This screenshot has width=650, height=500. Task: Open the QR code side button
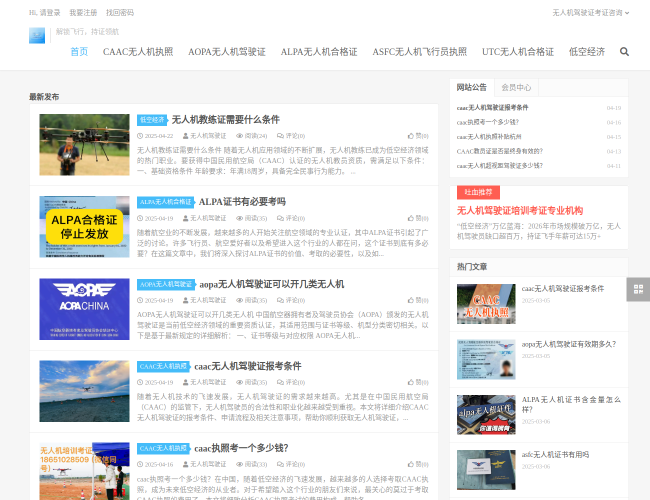point(638,289)
